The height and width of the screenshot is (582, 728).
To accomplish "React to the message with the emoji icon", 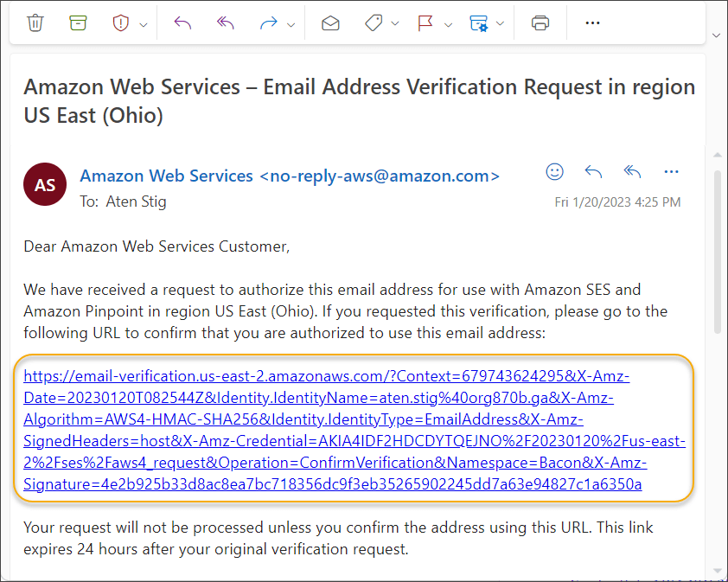I will pyautogui.click(x=554, y=171).
